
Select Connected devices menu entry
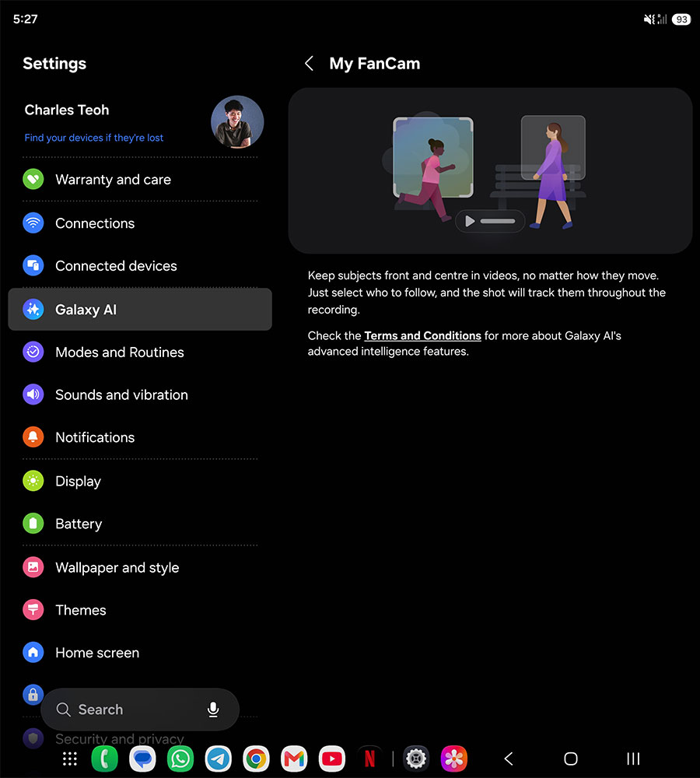(140, 265)
